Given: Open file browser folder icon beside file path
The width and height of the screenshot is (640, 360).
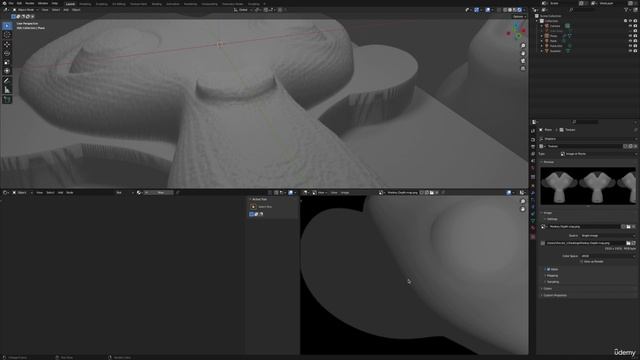Looking at the screenshot, I should pos(628,243).
